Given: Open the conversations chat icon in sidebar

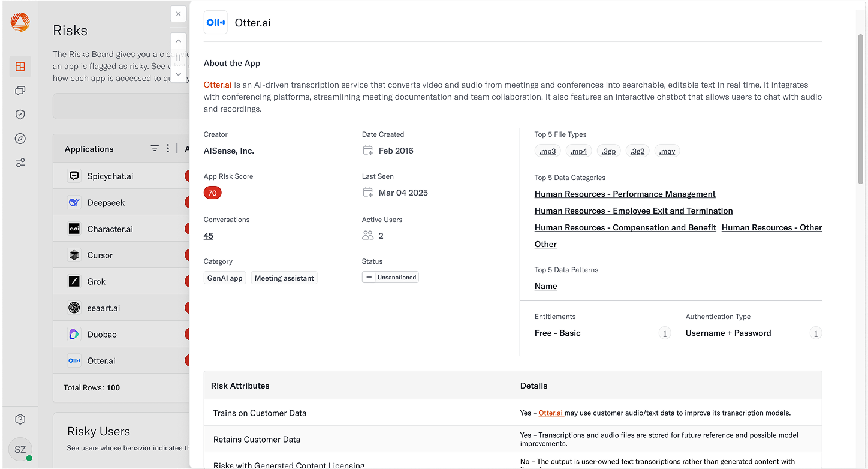Looking at the screenshot, I should tap(20, 91).
